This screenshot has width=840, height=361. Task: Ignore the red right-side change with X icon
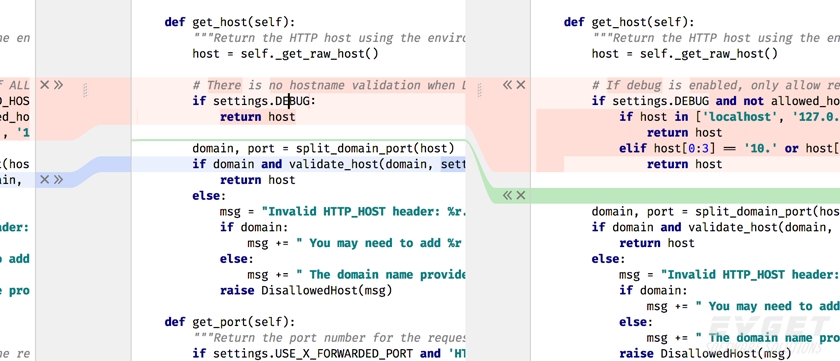coord(521,85)
